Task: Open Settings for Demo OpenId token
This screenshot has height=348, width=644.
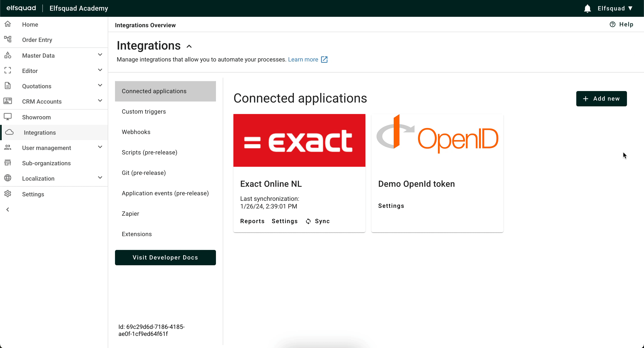Action: click(x=391, y=206)
